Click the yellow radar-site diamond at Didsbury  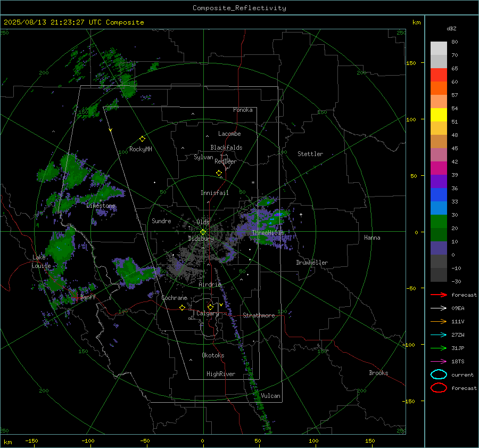pos(203,232)
